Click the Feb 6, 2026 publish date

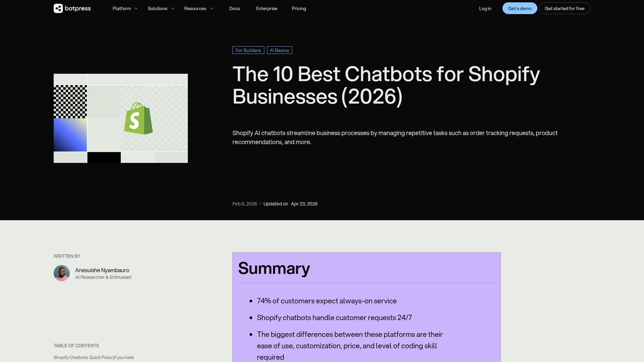(245, 204)
